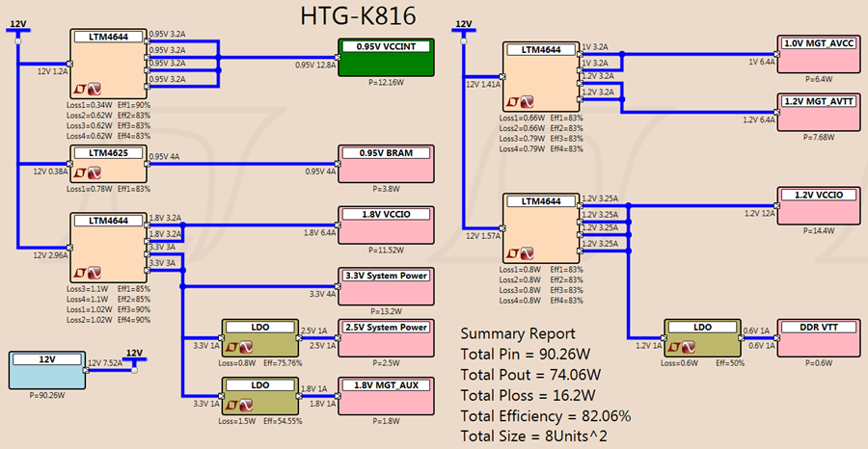Click logo icon on LTM4644 feeding 1.2V VCCIO
Viewport: 868px width, 449px height.
521,253
